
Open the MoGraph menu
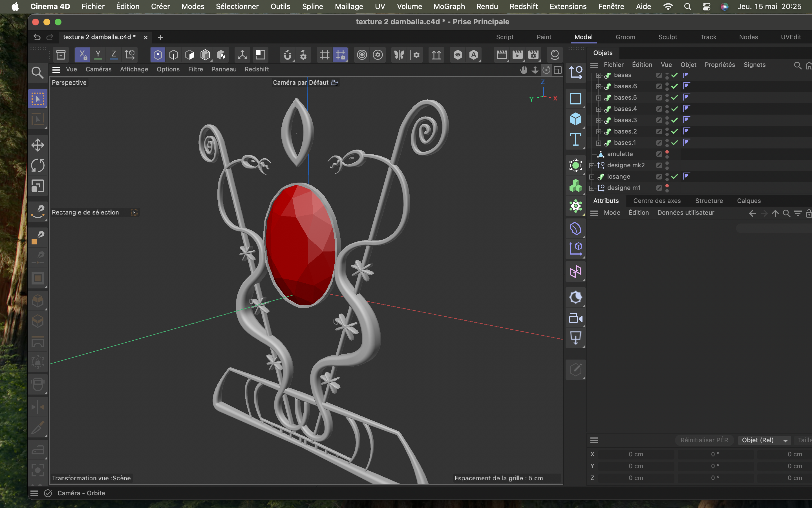coord(449,6)
